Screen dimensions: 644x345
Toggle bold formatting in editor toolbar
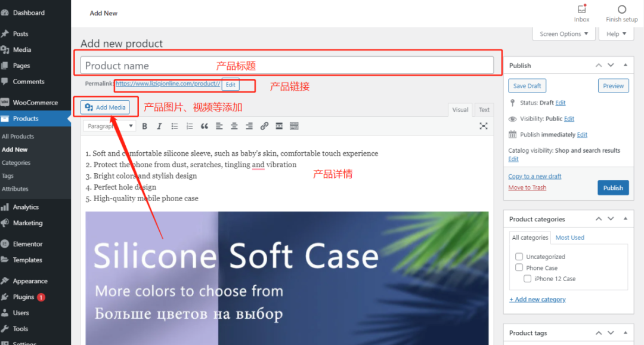point(144,126)
